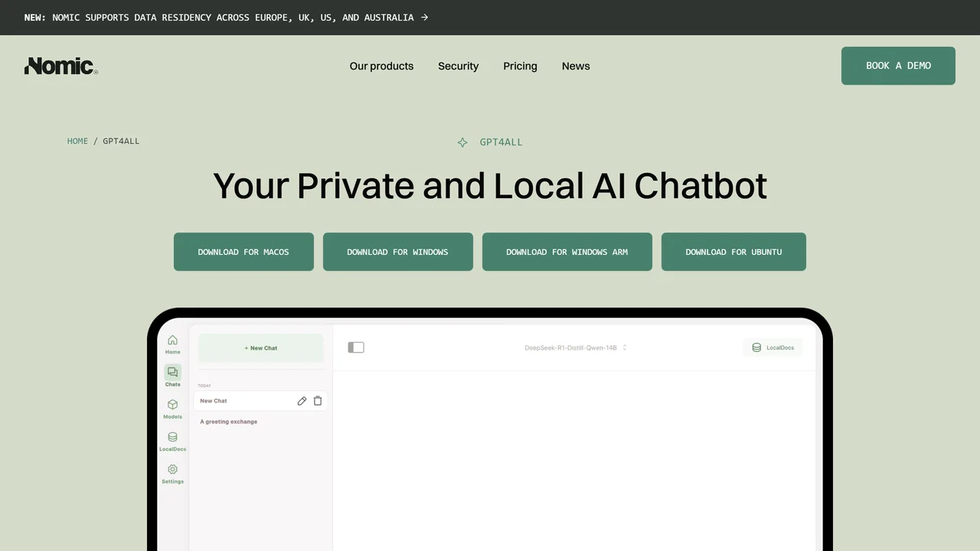Select the Chats icon in the app sidebar
The width and height of the screenshot is (980, 551).
pos(173,376)
